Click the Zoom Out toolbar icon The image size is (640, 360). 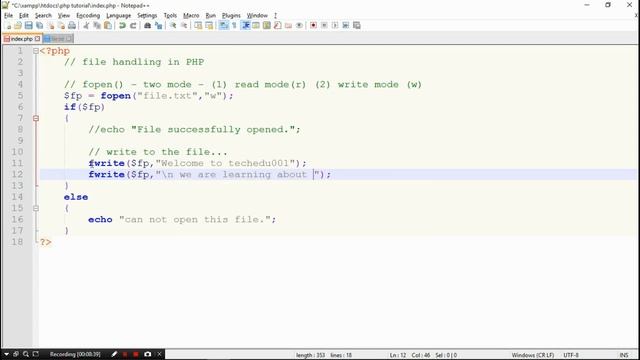[184, 26]
